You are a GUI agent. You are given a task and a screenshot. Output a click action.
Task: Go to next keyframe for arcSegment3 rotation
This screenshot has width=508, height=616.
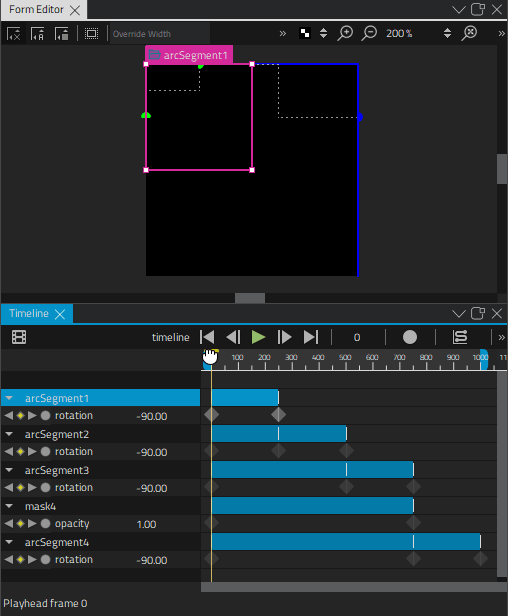(32, 488)
